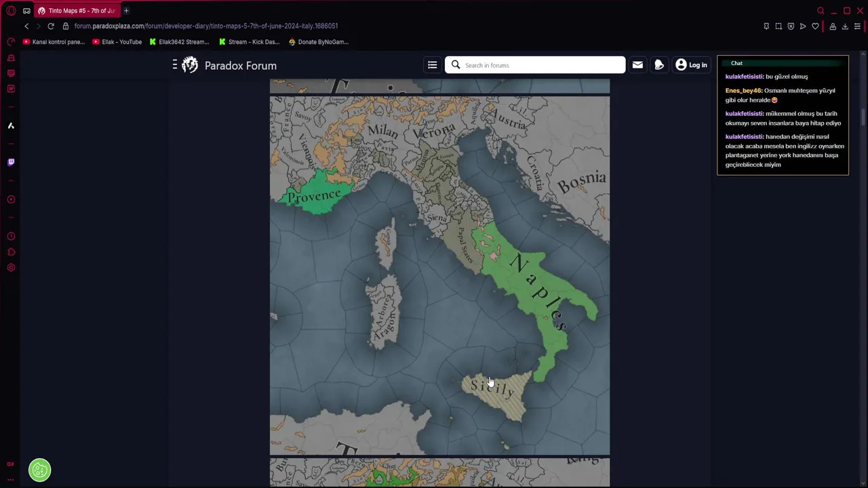This screenshot has width=868, height=488.
Task: Go forward to next page
Action: click(x=38, y=26)
